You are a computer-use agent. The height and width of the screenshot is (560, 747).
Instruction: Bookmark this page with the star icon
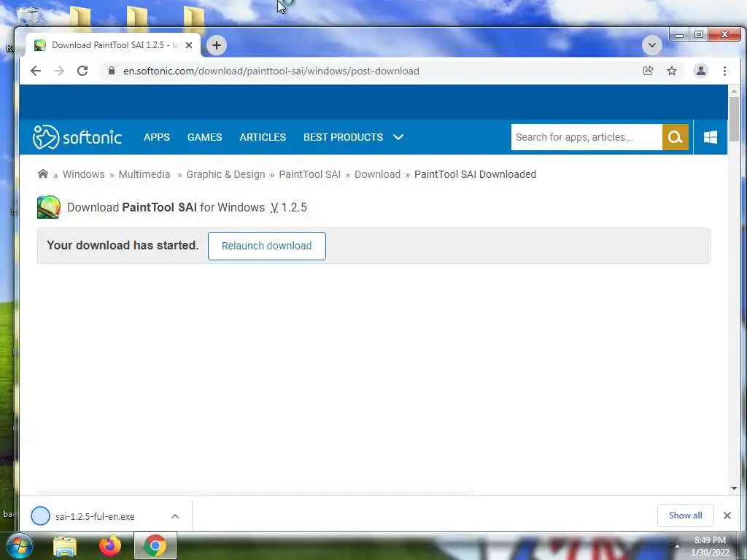coord(672,71)
